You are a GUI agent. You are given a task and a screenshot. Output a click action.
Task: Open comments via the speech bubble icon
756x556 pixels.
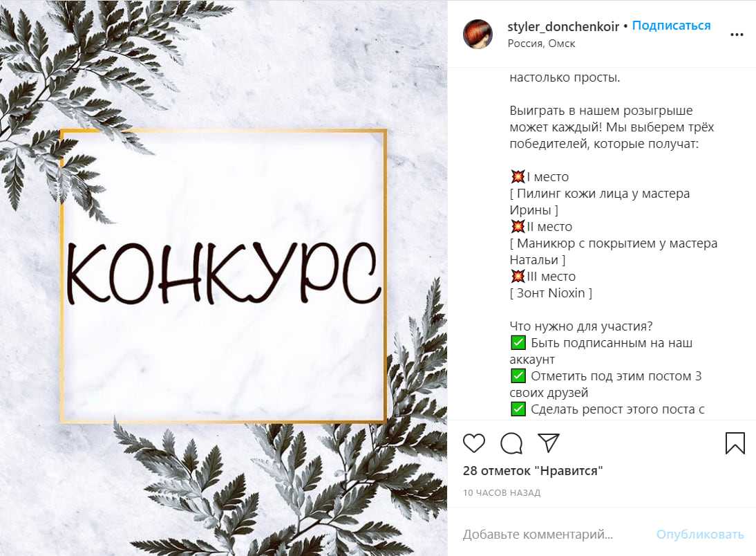511,443
